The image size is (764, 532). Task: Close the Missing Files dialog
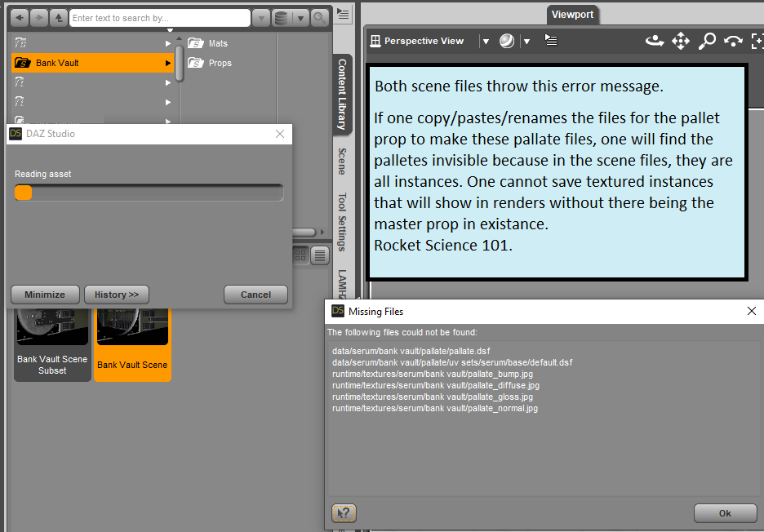[751, 311]
